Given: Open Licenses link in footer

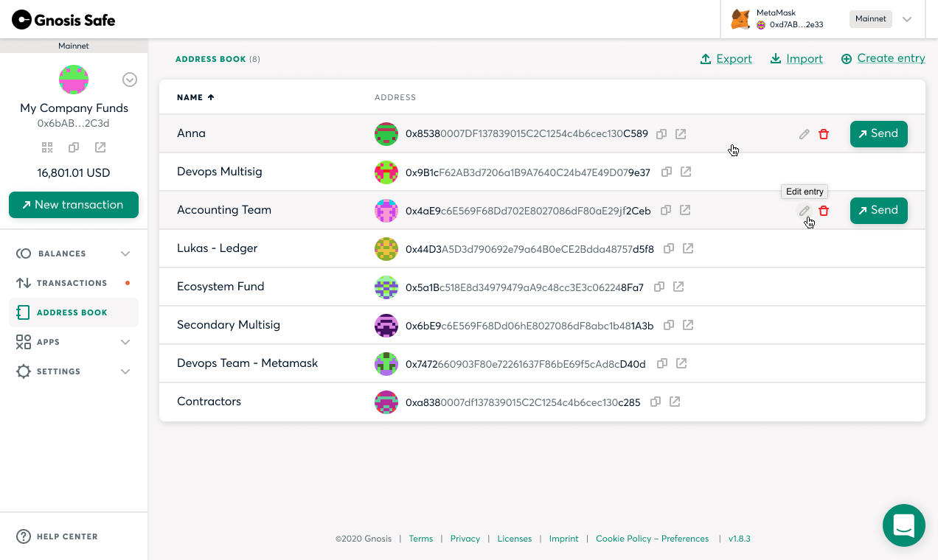Looking at the screenshot, I should coord(515,539).
